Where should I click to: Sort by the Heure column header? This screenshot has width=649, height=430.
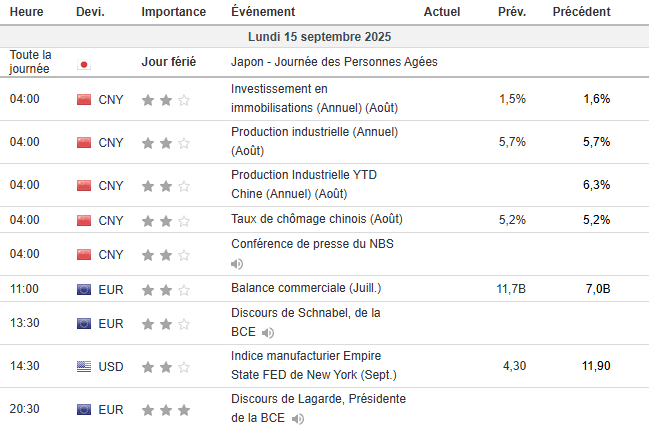click(x=26, y=12)
